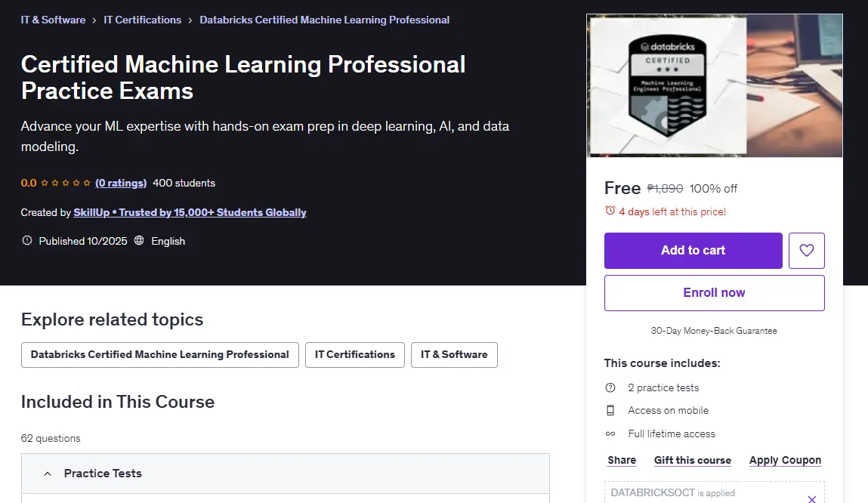Click the course subtitle about ML expertise
The image size is (868, 503).
click(264, 136)
